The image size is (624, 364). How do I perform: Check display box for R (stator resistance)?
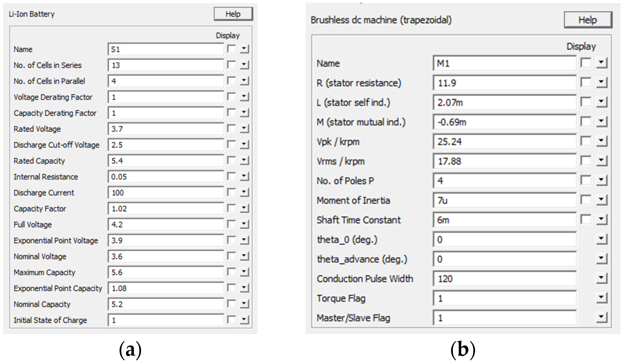(586, 82)
